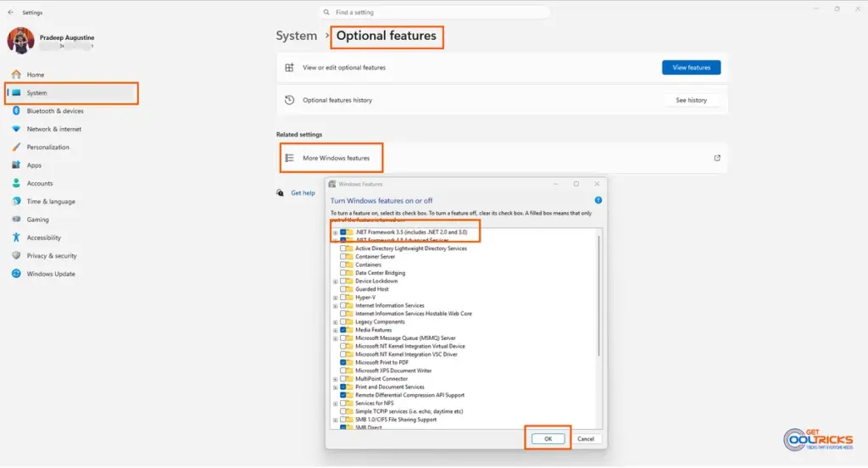868x468 pixels.
Task: Confirm with OK in Windows Features
Action: 548,438
